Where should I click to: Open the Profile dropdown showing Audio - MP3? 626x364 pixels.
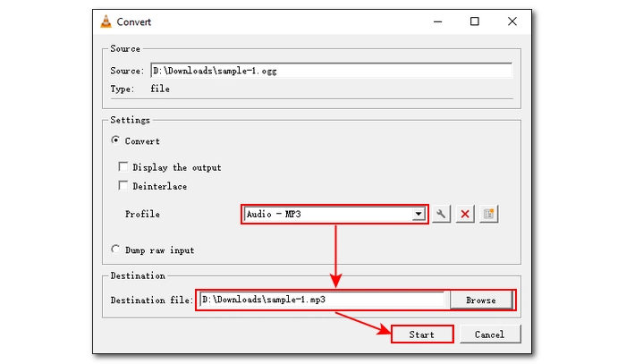click(334, 215)
